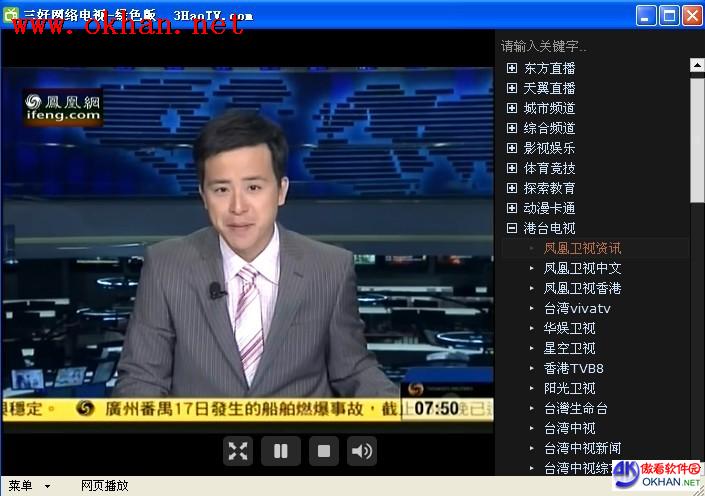This screenshot has height=496, width=705.
Task: Click the 网页播放 button
Action: click(104, 486)
